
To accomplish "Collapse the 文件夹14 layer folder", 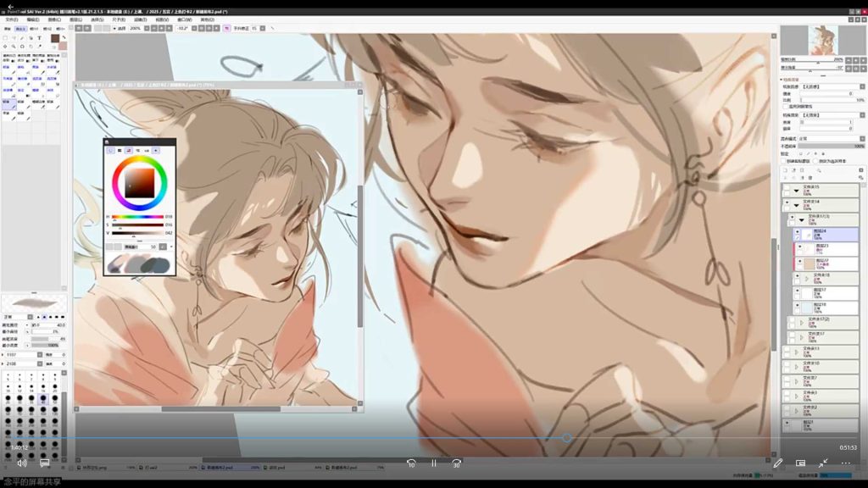I will pos(797,204).
